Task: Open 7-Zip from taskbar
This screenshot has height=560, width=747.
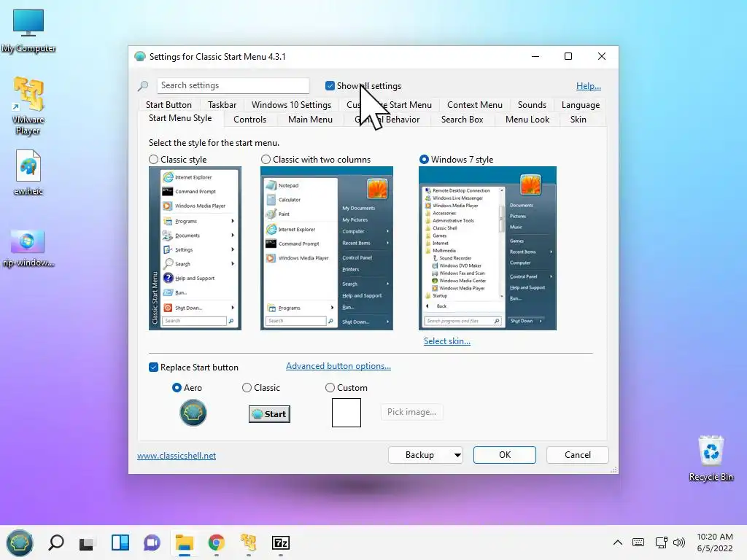Action: (281, 542)
